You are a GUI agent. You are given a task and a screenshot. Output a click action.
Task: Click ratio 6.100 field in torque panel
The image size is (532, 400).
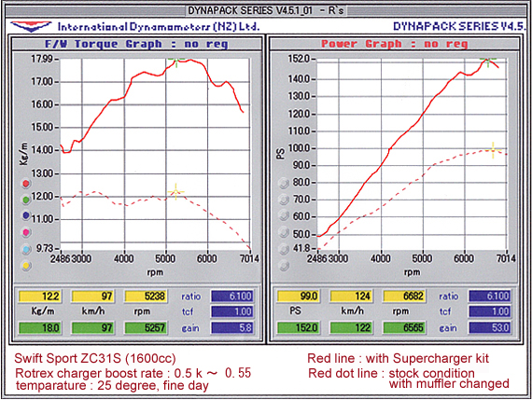tap(232, 297)
